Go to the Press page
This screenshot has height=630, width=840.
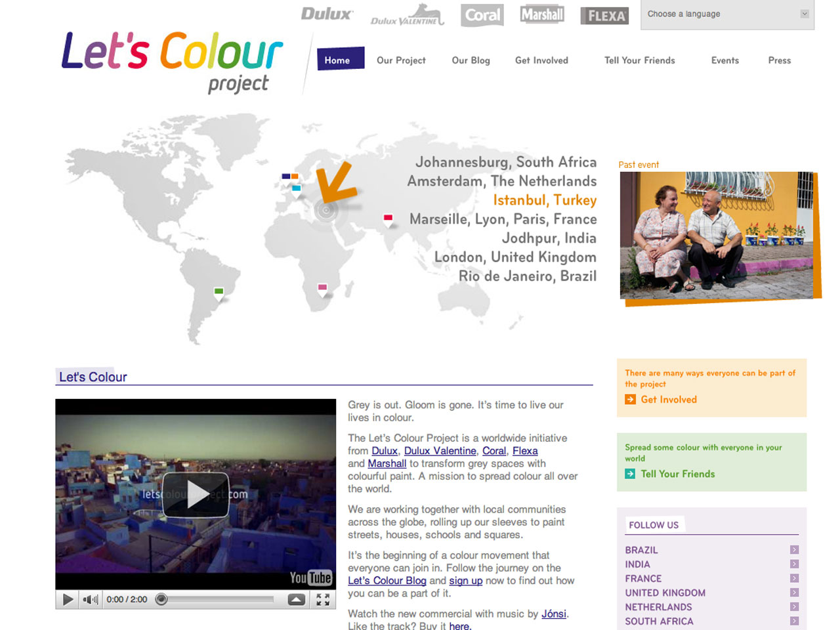click(x=779, y=60)
